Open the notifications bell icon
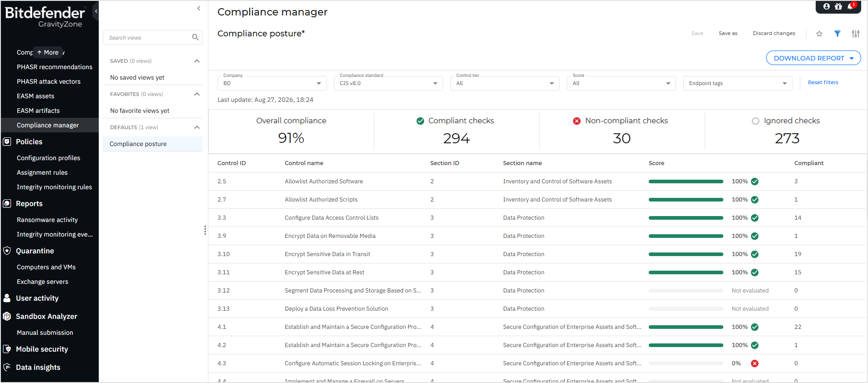This screenshot has width=868, height=383. pyautogui.click(x=850, y=6)
